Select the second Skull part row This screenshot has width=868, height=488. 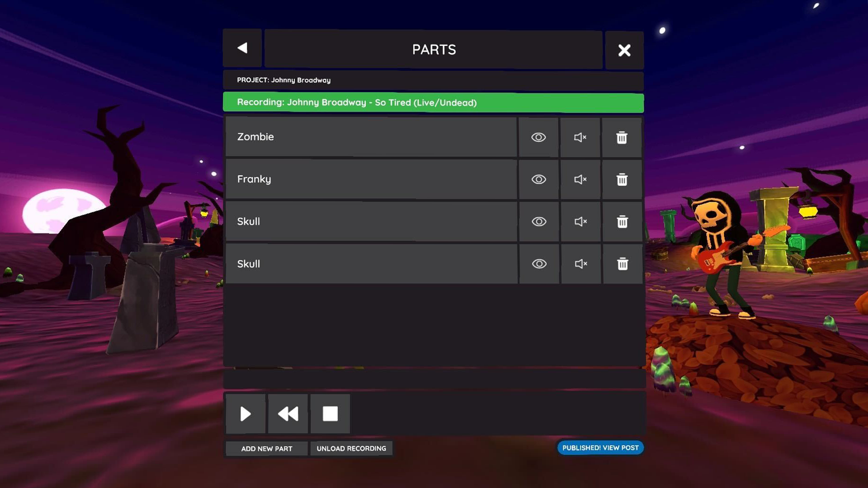[x=372, y=264]
